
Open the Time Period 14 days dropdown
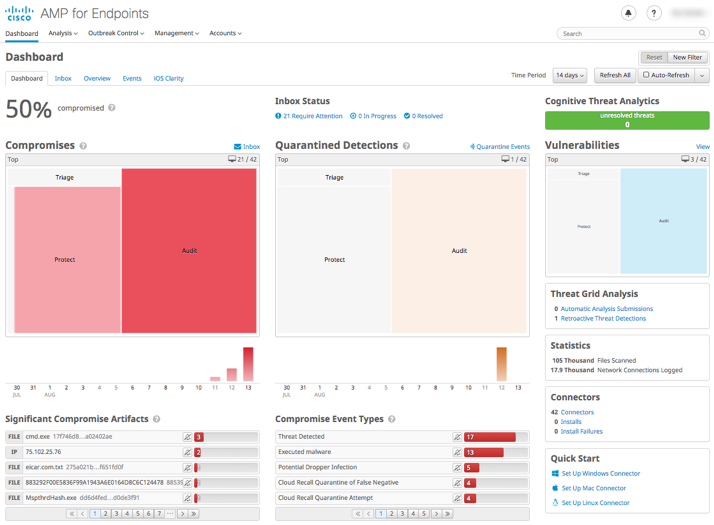tap(570, 75)
